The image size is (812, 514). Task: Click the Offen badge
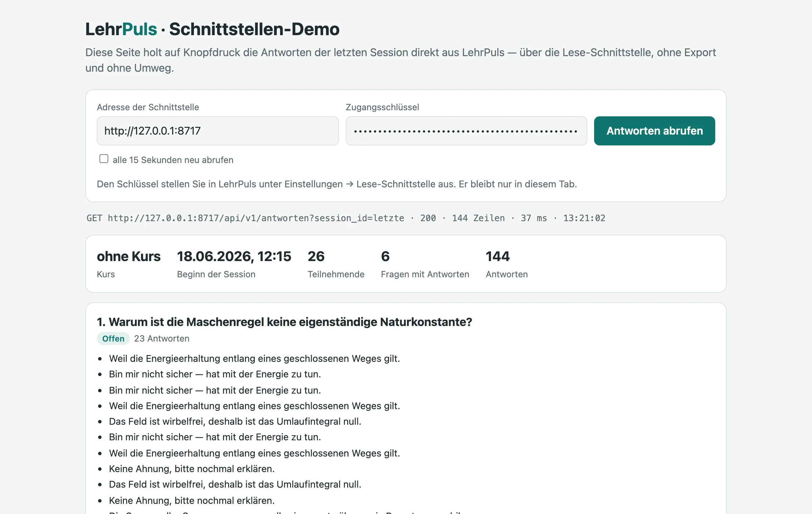(113, 338)
